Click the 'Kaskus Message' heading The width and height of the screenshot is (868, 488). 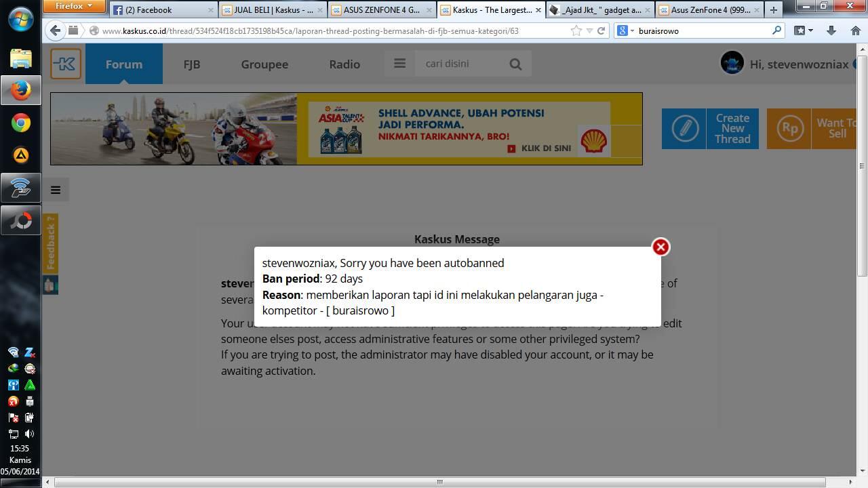[457, 239]
